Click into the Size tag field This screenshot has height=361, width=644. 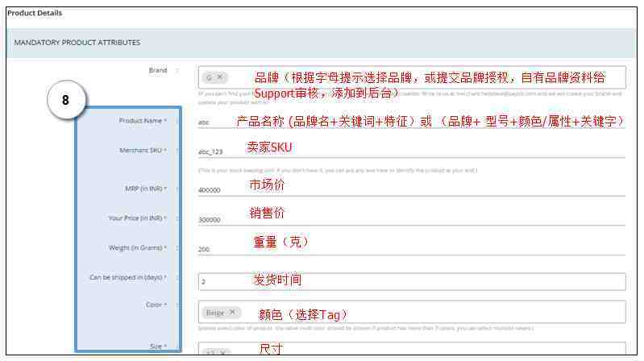point(412,348)
